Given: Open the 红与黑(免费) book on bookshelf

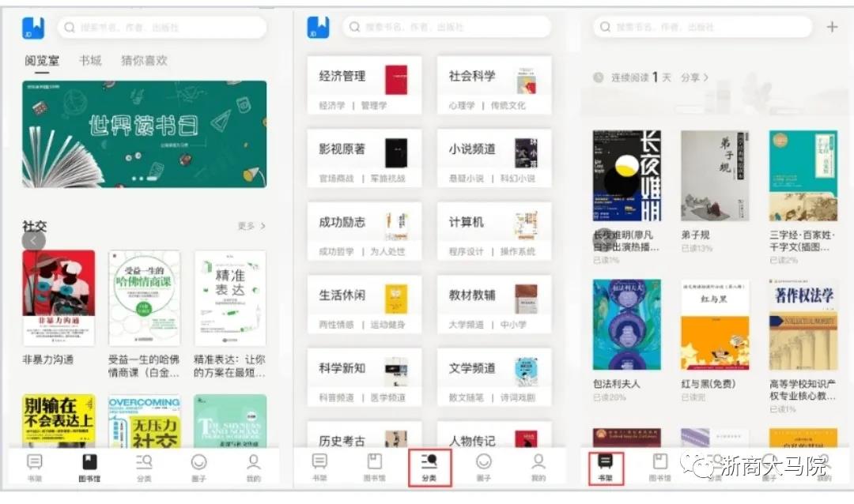Looking at the screenshot, I should (x=715, y=325).
